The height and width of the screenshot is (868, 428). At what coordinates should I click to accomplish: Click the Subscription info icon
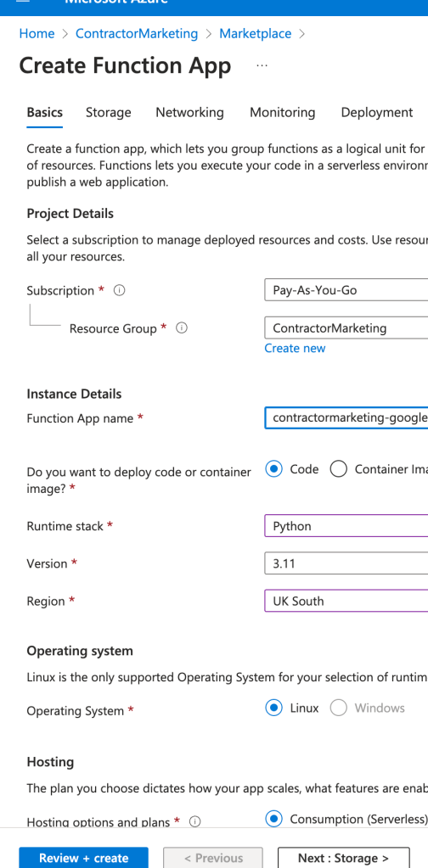click(119, 291)
